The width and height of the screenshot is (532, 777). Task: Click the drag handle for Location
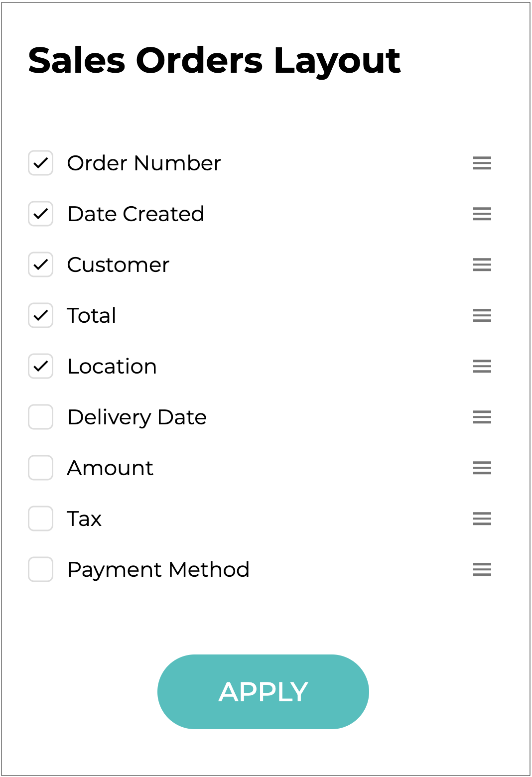(482, 366)
